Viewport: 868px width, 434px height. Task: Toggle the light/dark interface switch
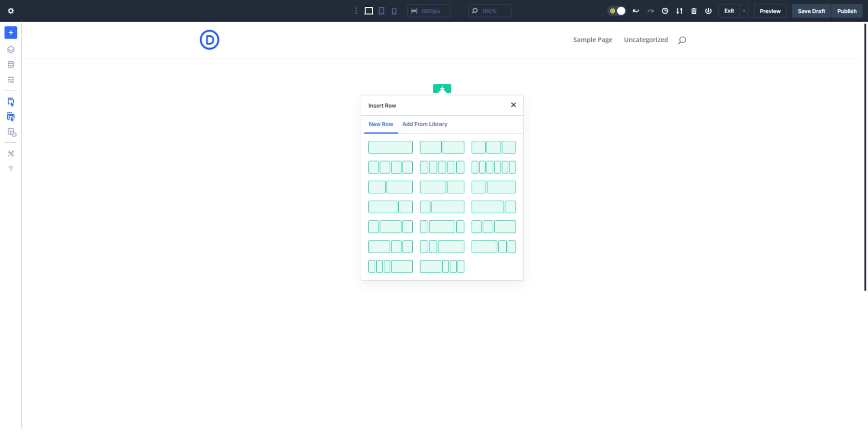coord(617,10)
